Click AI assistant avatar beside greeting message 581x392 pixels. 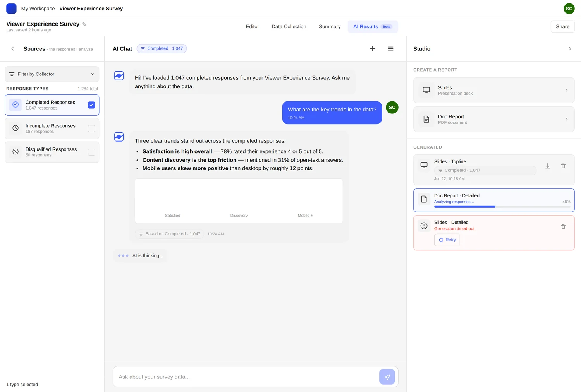coord(119,75)
